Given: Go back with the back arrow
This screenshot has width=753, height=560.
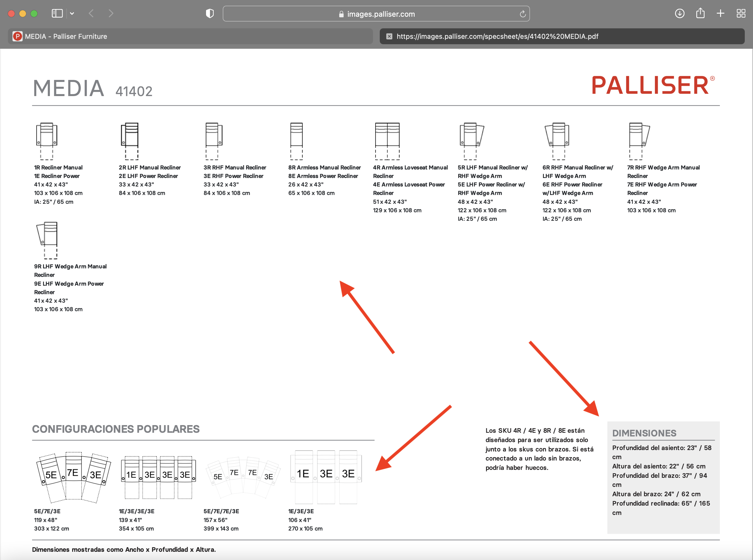Looking at the screenshot, I should tap(91, 14).
